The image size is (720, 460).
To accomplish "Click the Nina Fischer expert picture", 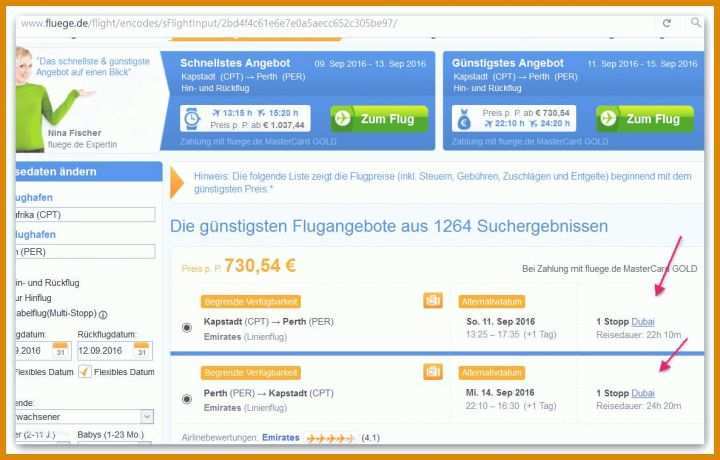I will point(46,99).
